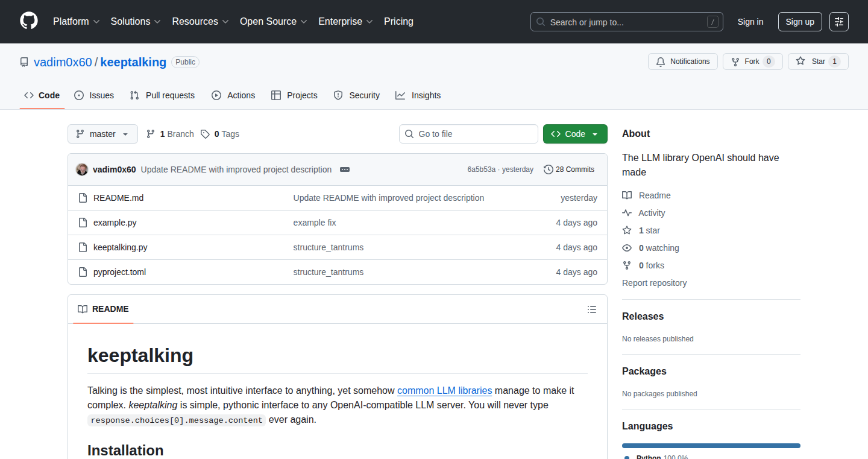Open the keeptalking repository title link
The height and width of the screenshot is (459, 868).
(133, 62)
